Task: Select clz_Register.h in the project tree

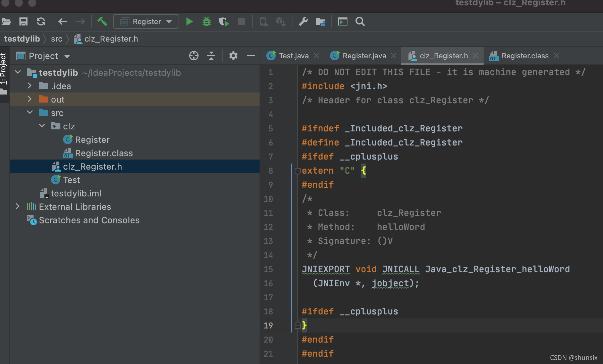Action: click(x=92, y=167)
